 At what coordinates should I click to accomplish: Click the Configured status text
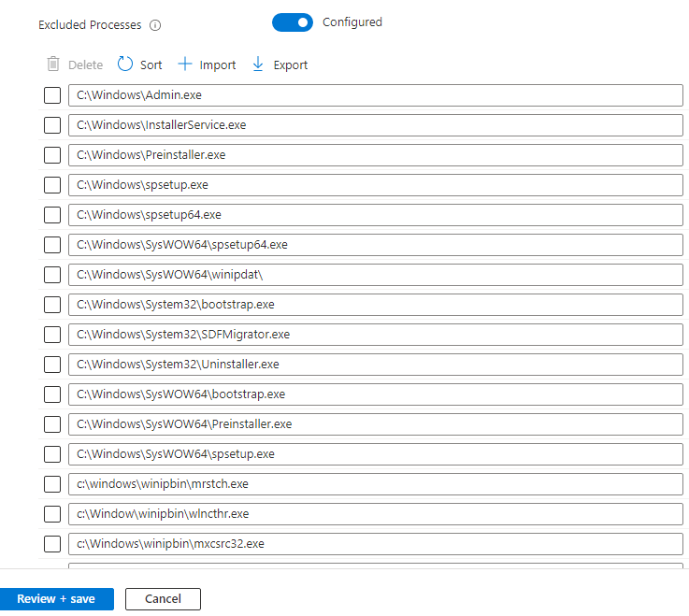(x=352, y=22)
